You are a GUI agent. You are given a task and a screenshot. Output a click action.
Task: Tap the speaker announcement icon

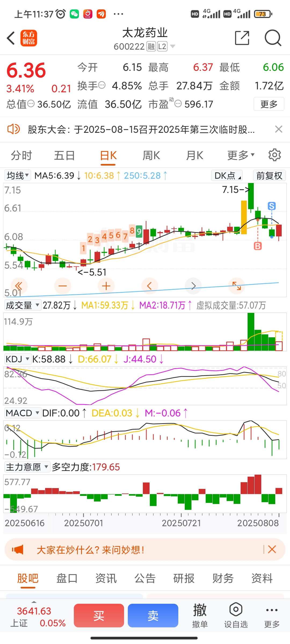[13, 129]
